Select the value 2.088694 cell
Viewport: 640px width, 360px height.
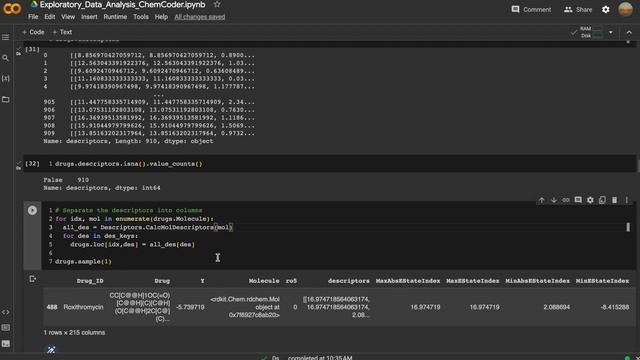(x=556, y=307)
